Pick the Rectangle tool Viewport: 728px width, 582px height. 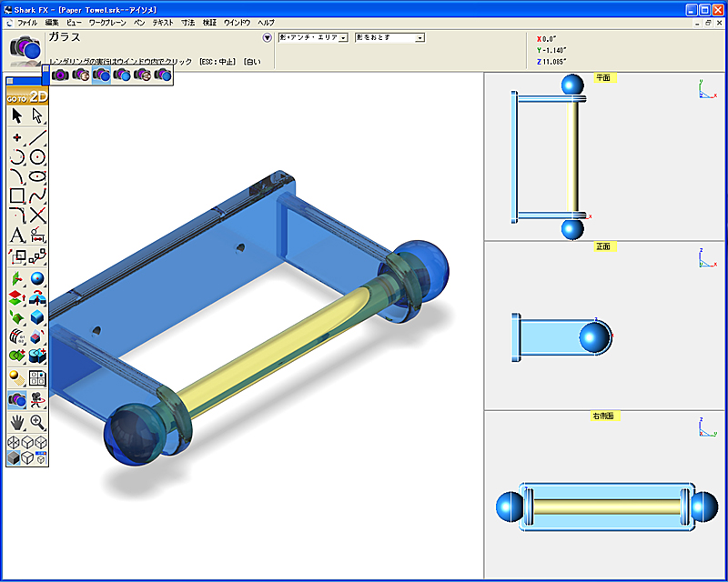pos(16,196)
